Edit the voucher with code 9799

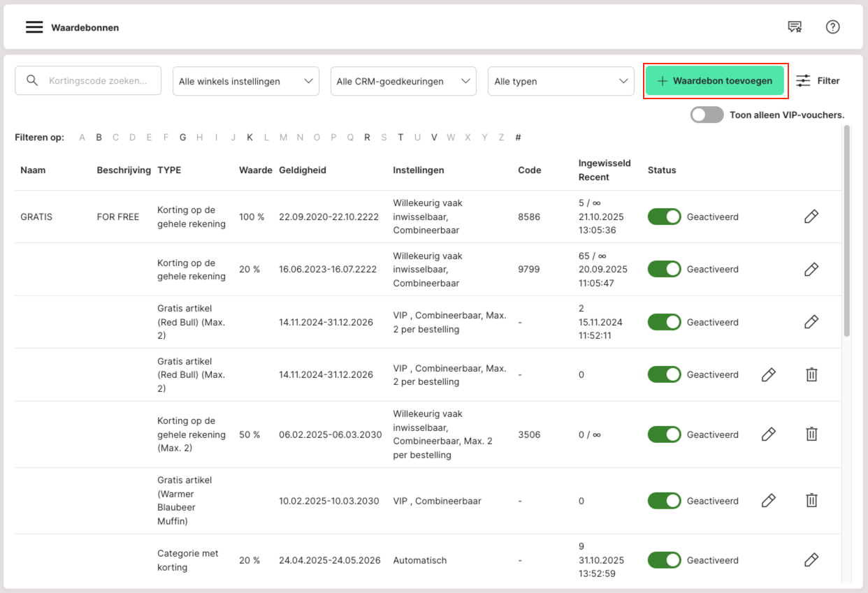coord(811,269)
